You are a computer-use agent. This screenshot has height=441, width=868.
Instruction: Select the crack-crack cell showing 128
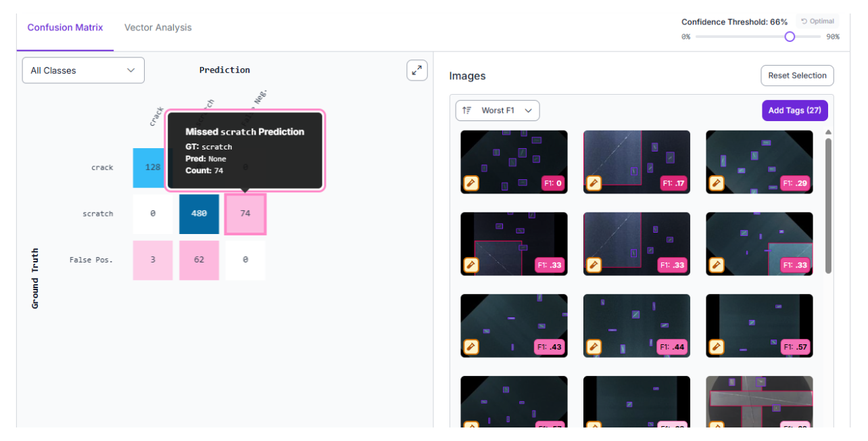point(153,167)
